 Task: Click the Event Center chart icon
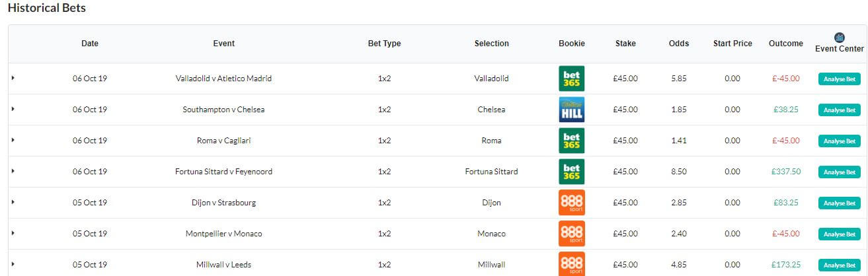point(839,38)
